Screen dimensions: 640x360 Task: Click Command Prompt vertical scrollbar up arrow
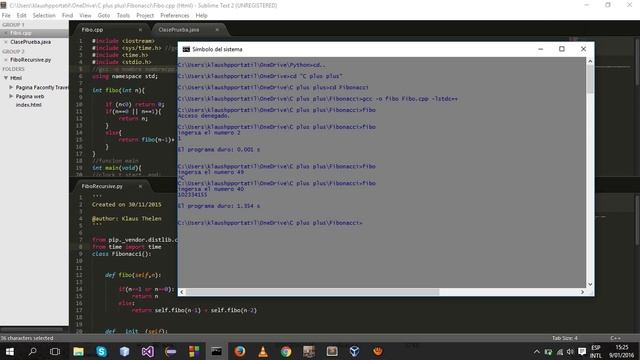[x=590, y=61]
